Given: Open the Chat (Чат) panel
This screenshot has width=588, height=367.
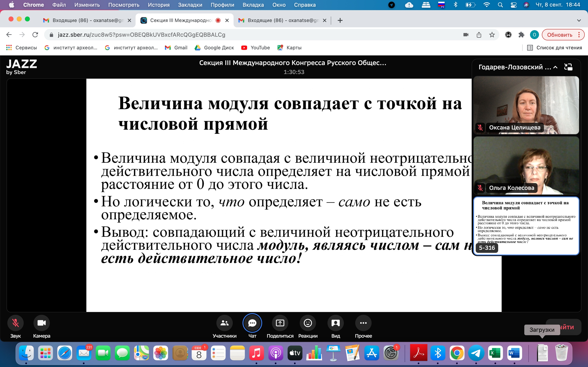Looking at the screenshot, I should 252,323.
